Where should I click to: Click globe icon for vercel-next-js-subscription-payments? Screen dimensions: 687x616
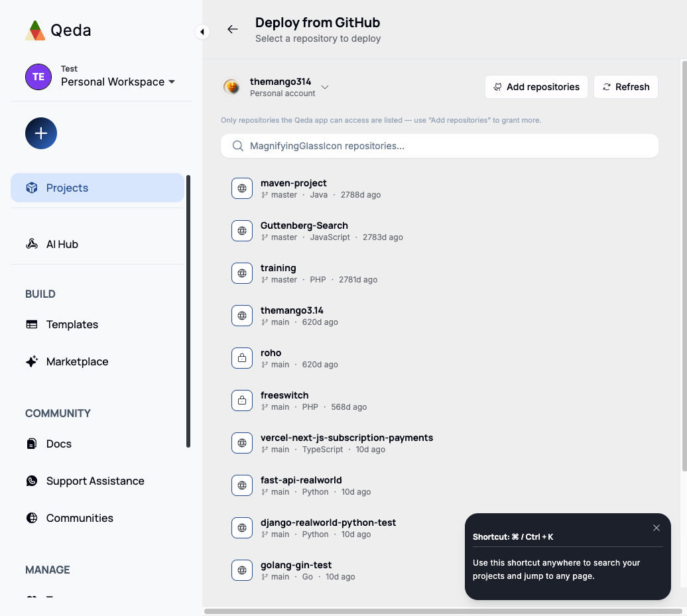242,443
